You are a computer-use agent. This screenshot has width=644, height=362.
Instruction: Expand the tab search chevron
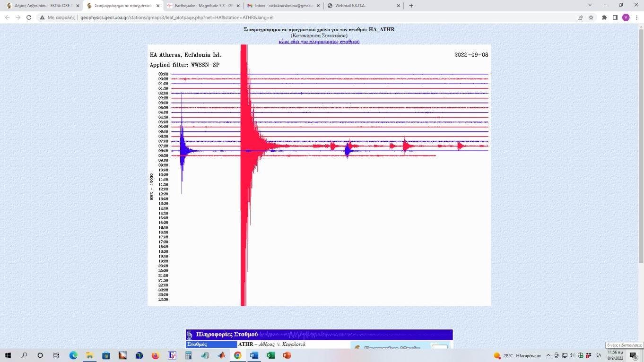(x=590, y=5)
